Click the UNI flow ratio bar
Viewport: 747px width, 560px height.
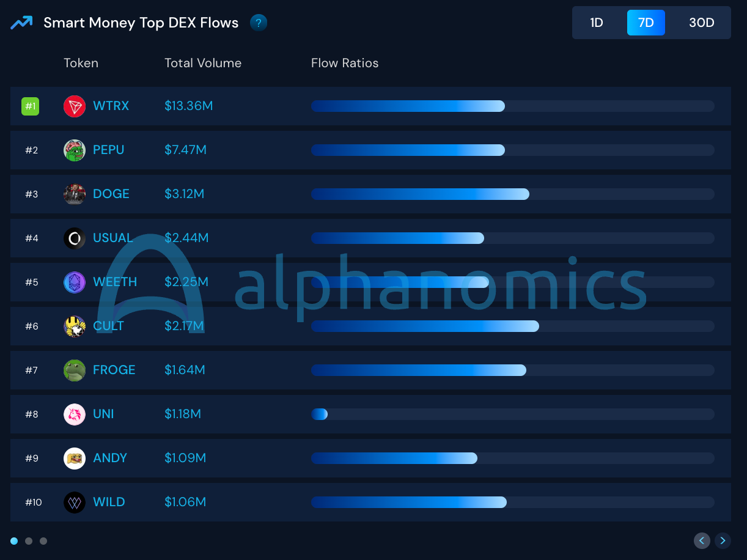[x=513, y=414]
